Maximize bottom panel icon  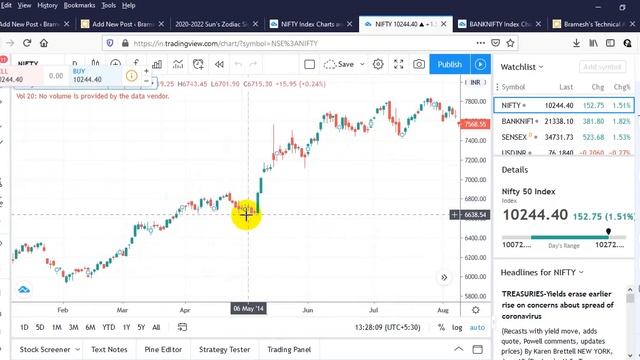[478, 349]
